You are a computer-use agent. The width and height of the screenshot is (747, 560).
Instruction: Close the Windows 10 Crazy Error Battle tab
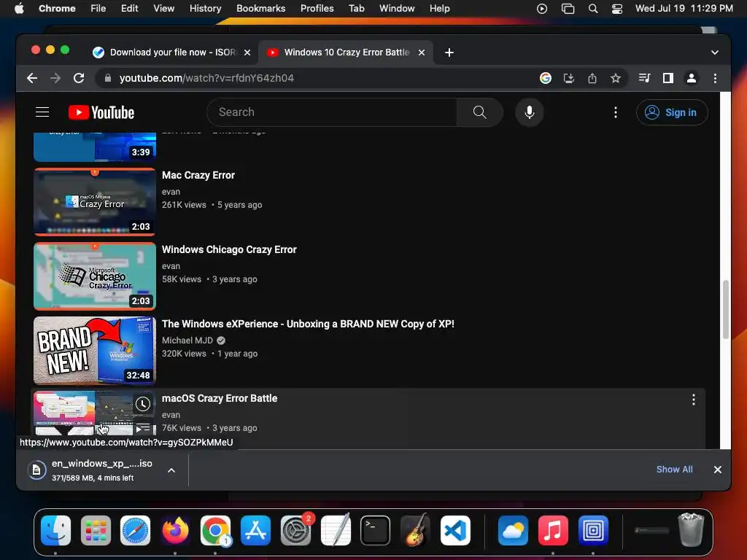click(422, 52)
